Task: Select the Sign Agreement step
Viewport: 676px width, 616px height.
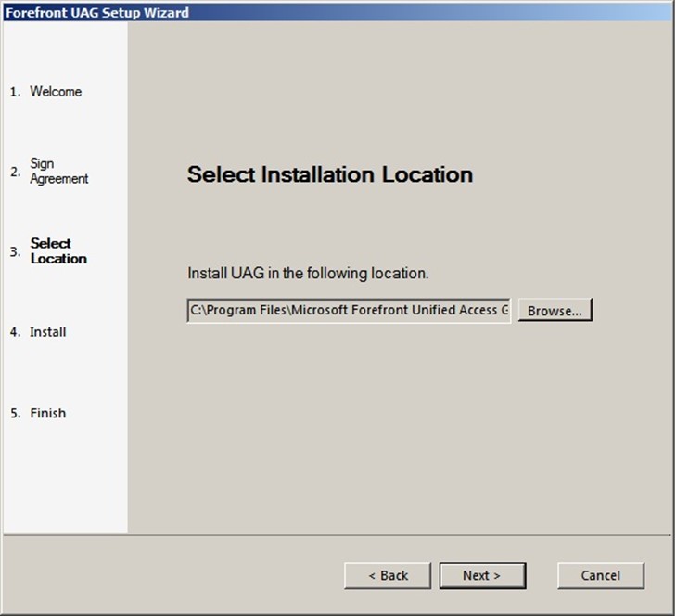Action: (x=58, y=172)
